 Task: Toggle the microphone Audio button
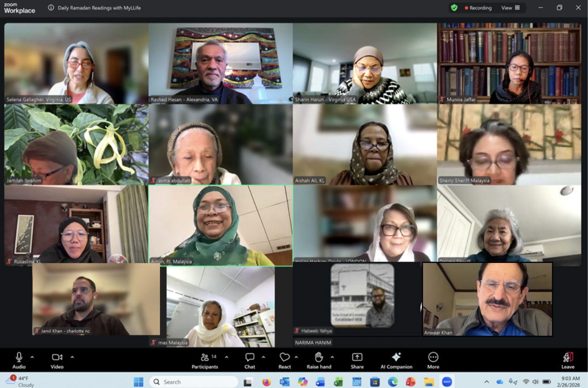(x=19, y=360)
